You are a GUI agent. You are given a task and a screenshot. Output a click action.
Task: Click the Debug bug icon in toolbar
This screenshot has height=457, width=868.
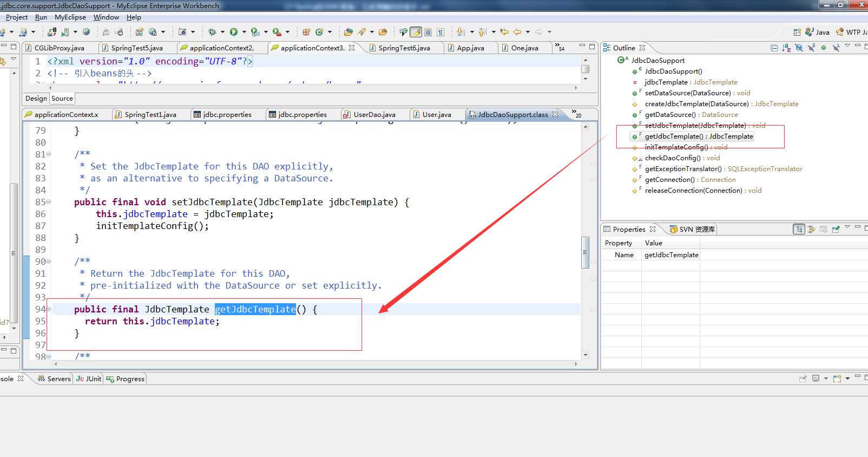click(212, 32)
